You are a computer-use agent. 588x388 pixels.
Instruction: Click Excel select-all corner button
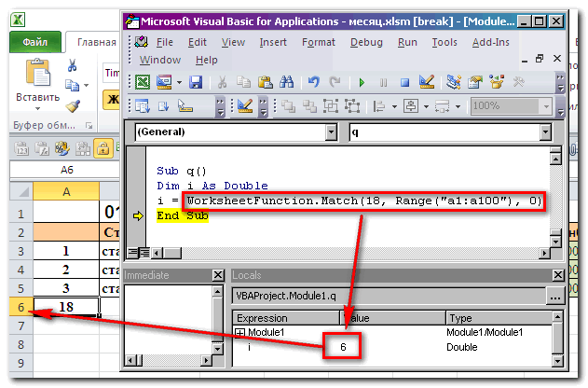click(21, 192)
